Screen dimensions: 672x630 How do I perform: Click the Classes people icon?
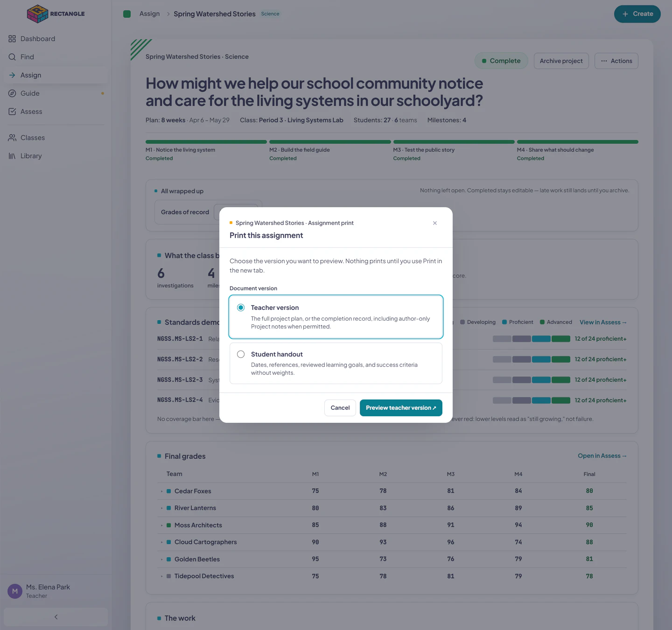click(x=12, y=138)
